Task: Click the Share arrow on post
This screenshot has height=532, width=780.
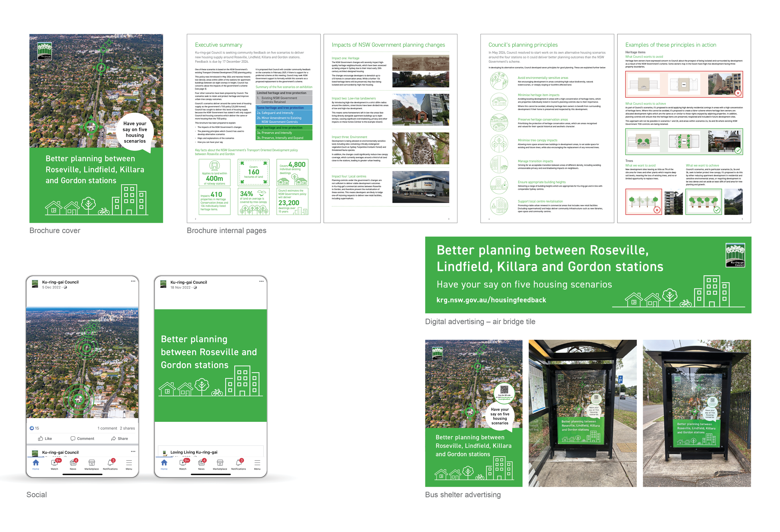Action: [x=114, y=438]
